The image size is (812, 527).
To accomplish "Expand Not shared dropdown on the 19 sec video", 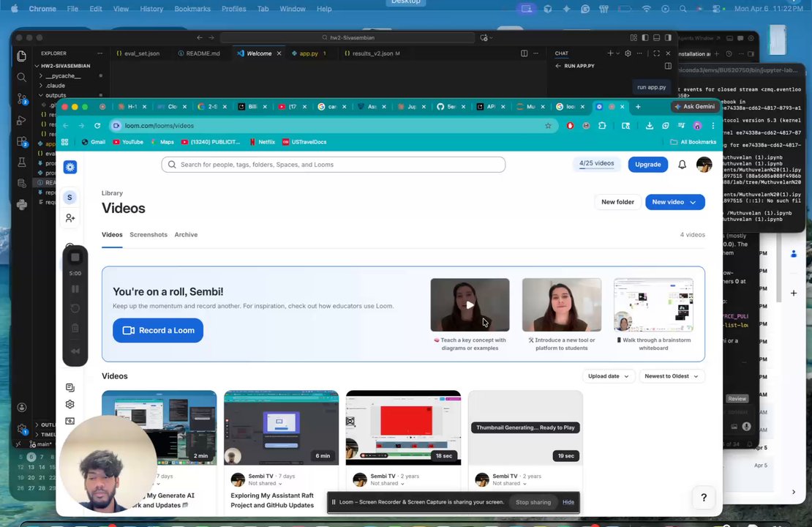I will (x=510, y=484).
